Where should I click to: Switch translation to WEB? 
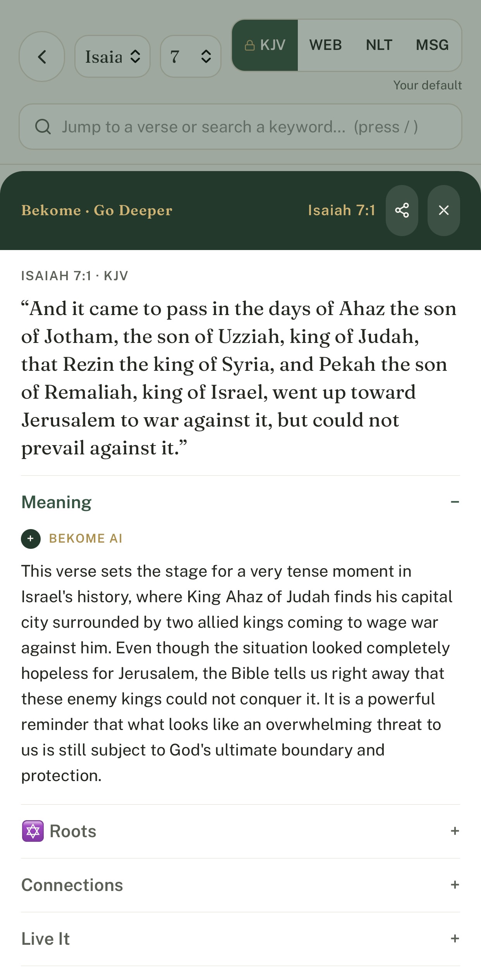tap(325, 45)
